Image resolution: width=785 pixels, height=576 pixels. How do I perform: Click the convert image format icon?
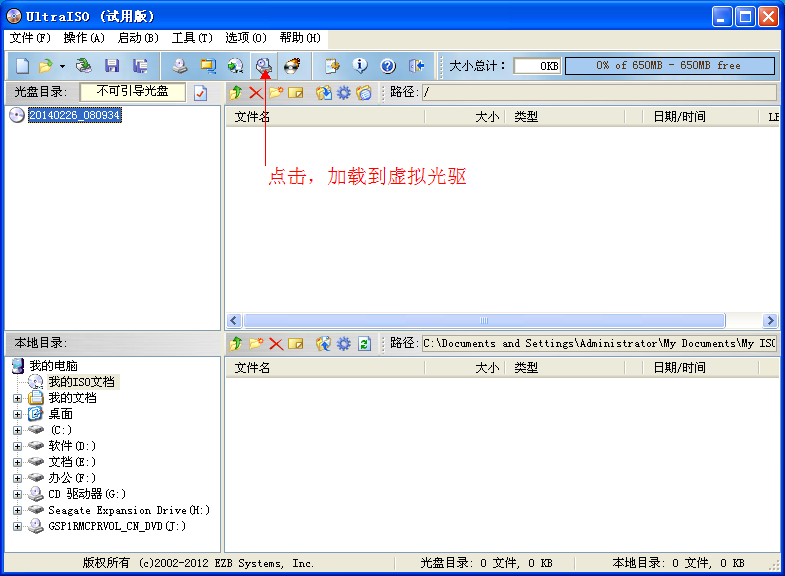pyautogui.click(x=208, y=66)
